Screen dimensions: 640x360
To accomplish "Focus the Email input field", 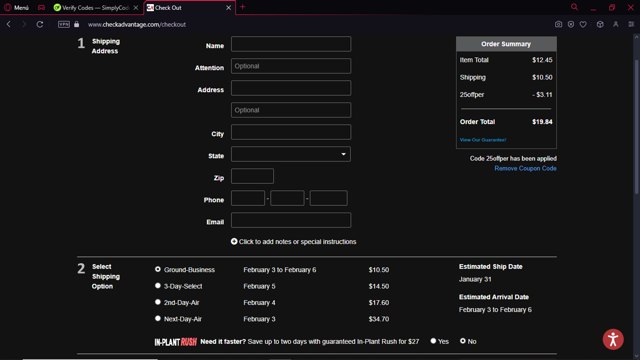I will point(291,220).
